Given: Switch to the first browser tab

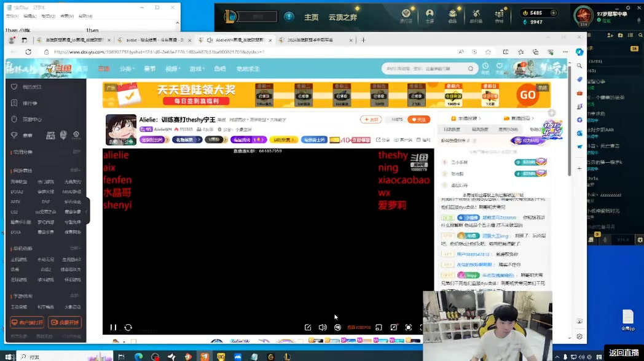Looking at the screenshot, I should pos(73,40).
